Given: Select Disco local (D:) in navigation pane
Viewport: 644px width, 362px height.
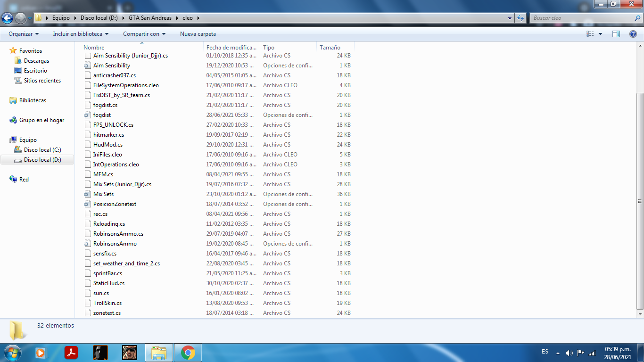Looking at the screenshot, I should (42, 160).
